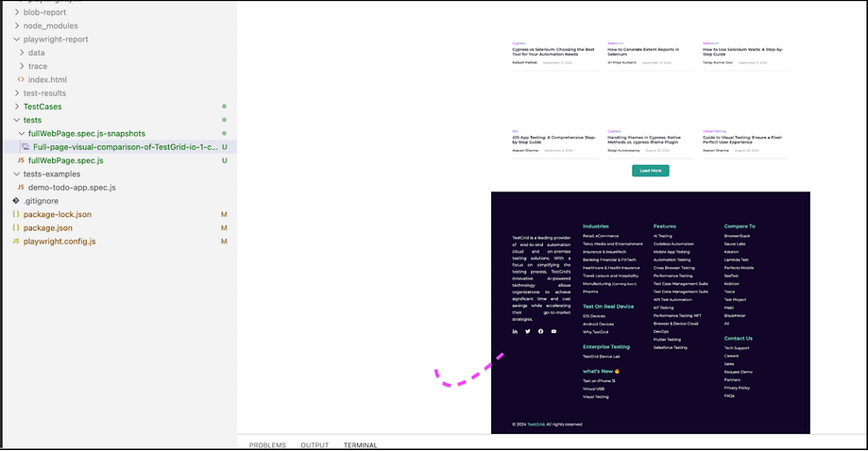Collapse the fullWebPage.spec.js-snapshots folder chevron

tap(22, 133)
